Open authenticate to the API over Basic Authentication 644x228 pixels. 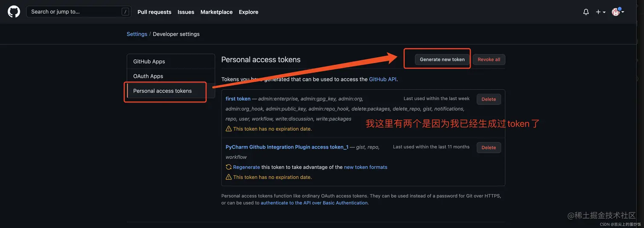coord(314,203)
